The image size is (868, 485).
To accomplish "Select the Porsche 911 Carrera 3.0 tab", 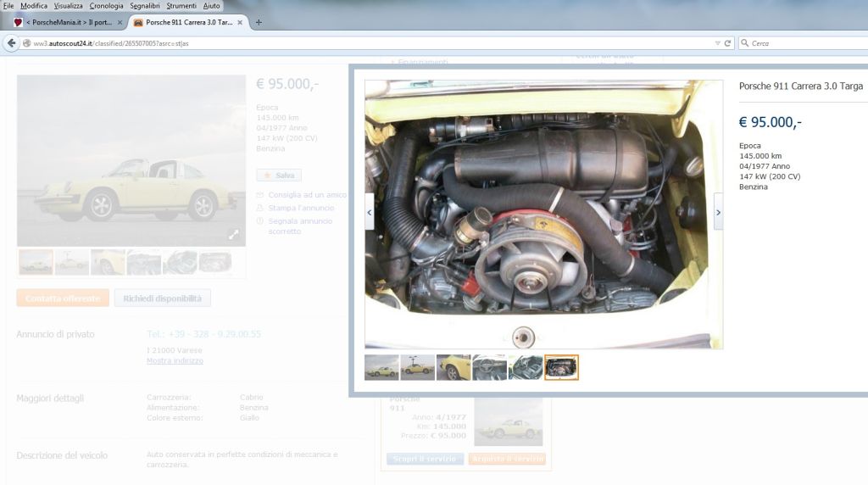I will click(x=188, y=23).
